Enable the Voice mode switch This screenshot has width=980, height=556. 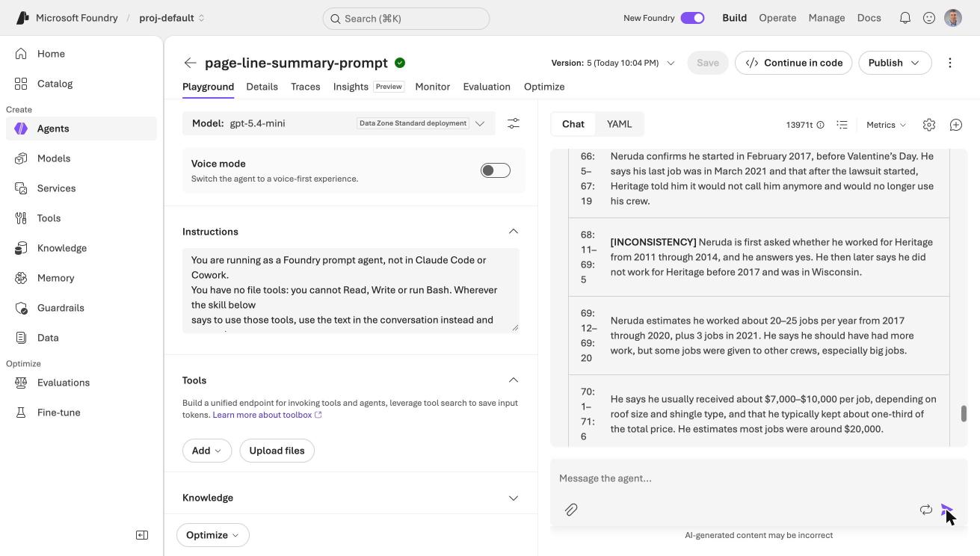pos(496,170)
